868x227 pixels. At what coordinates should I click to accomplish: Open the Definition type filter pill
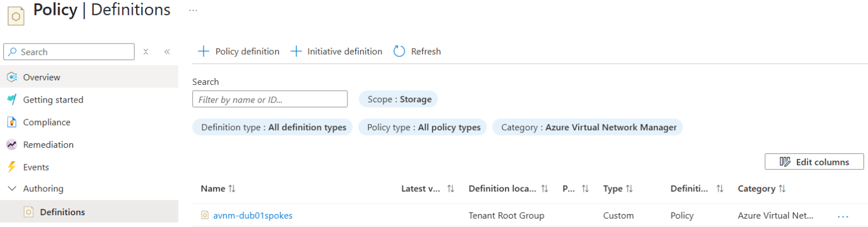(273, 127)
